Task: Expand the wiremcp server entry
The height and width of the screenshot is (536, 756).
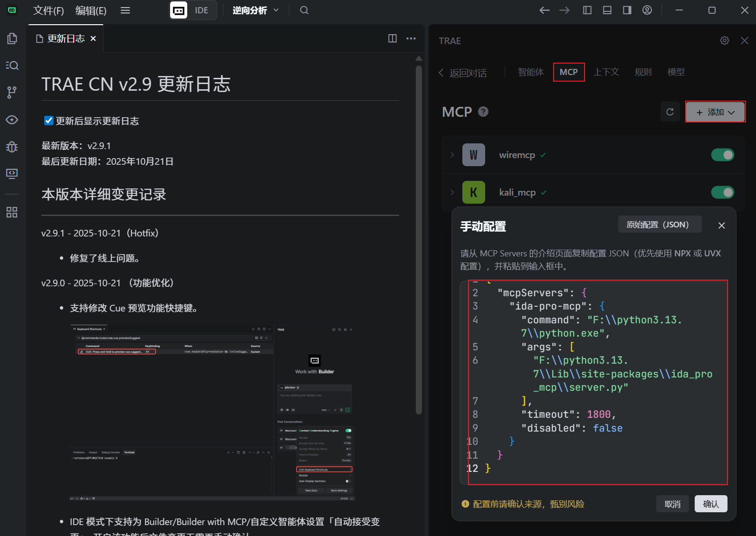Action: click(x=452, y=155)
